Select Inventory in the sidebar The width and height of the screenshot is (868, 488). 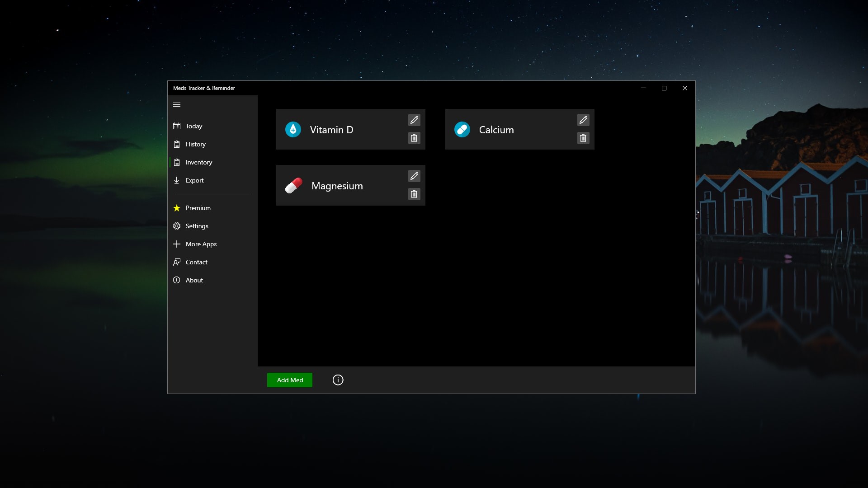tap(198, 162)
